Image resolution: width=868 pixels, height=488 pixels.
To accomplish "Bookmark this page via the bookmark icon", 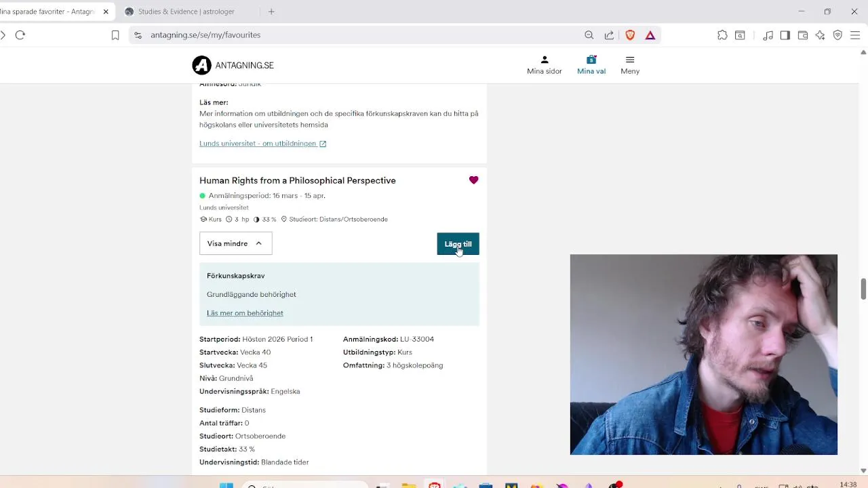I will [x=115, y=35].
